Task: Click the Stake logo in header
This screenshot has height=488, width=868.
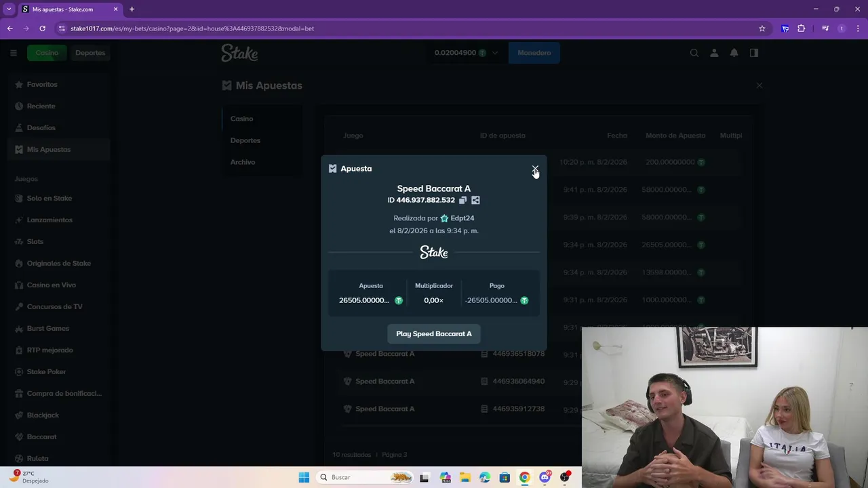Action: click(239, 53)
